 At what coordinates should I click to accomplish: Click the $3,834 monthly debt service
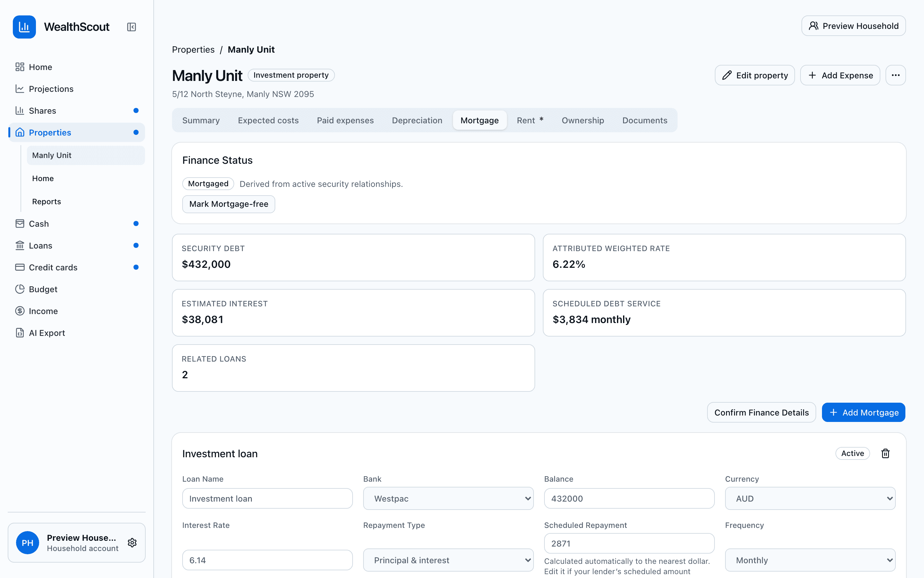click(x=591, y=320)
